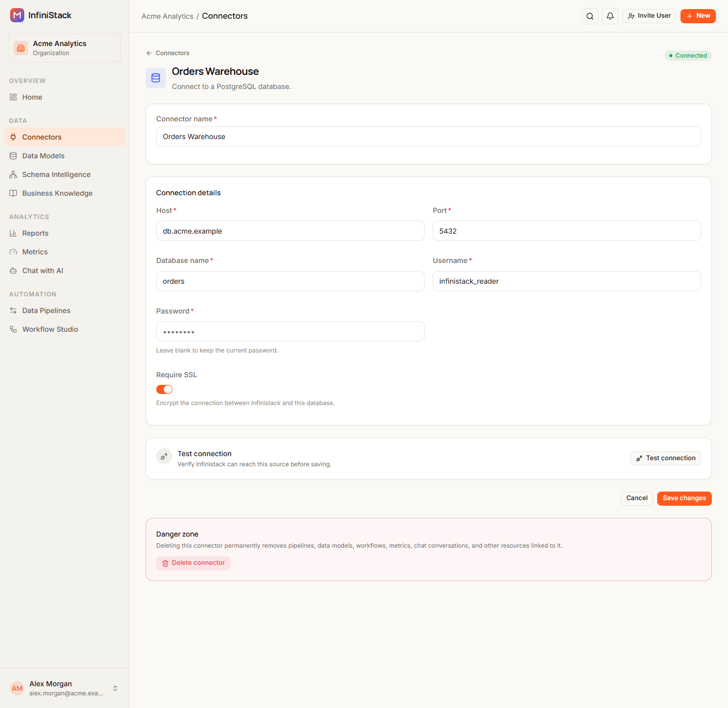Open notifications bell icon
728x708 pixels.
[x=610, y=16]
